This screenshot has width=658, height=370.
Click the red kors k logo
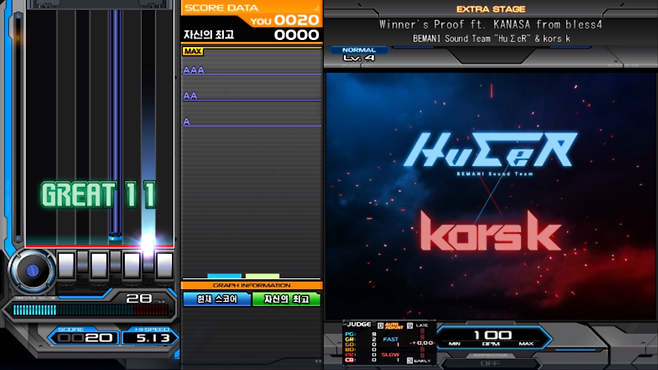[x=491, y=231]
